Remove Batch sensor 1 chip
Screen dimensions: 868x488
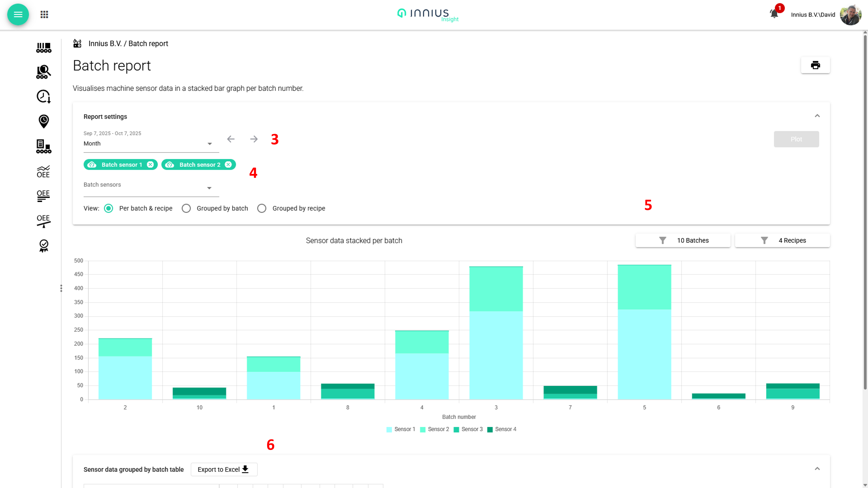pos(150,164)
